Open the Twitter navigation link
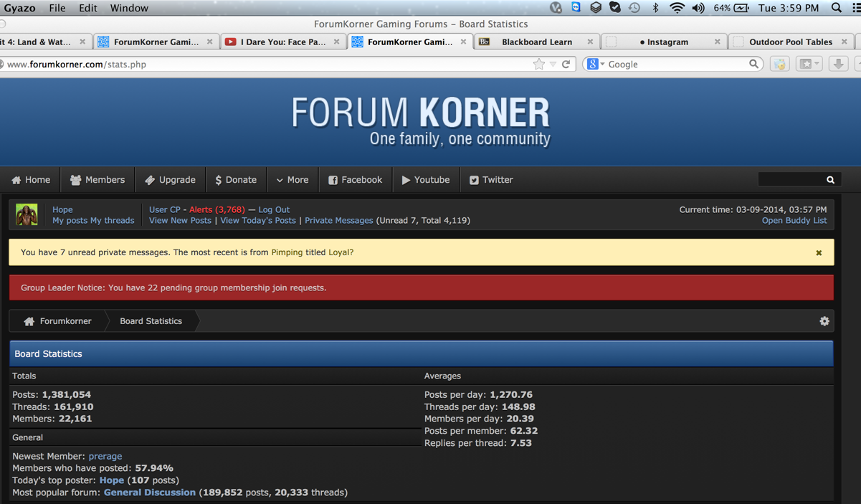 pyautogui.click(x=491, y=180)
